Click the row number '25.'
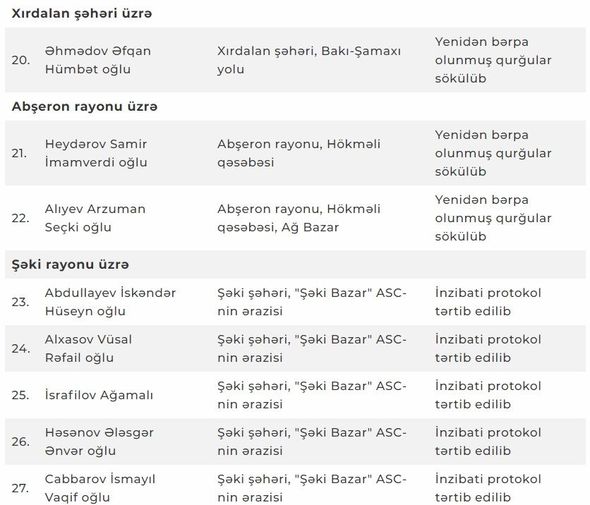Screen dimensions: 590x505 (x=20, y=395)
